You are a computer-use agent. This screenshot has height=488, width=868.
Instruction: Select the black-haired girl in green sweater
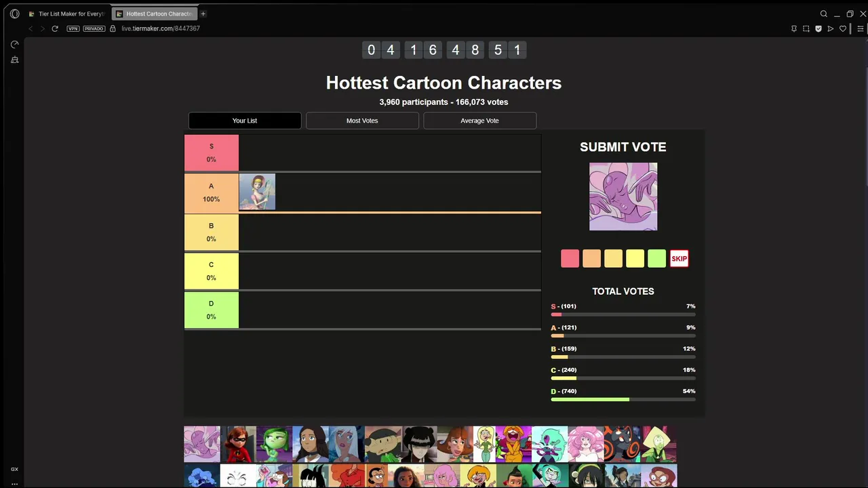click(x=382, y=444)
